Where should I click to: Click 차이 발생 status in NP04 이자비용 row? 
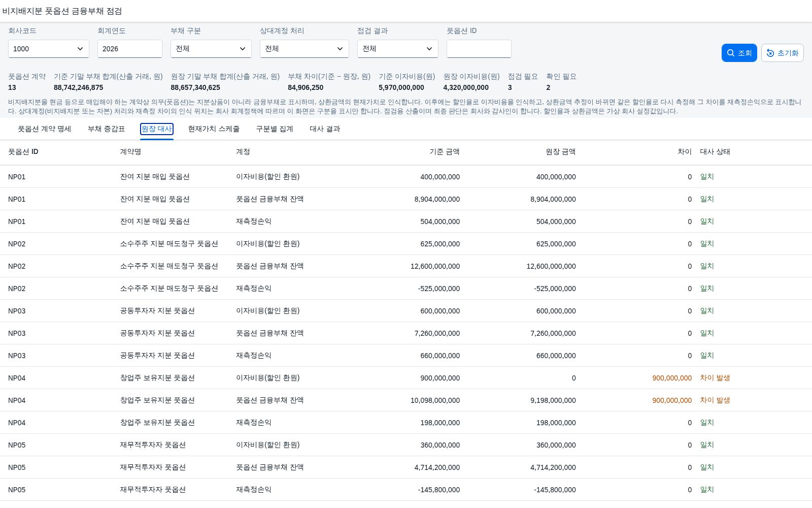click(x=715, y=378)
